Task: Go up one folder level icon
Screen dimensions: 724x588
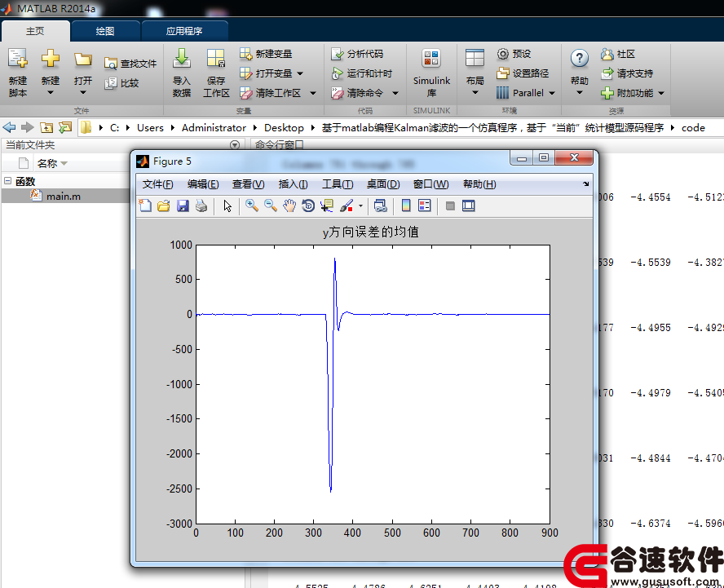Action: click(46, 127)
